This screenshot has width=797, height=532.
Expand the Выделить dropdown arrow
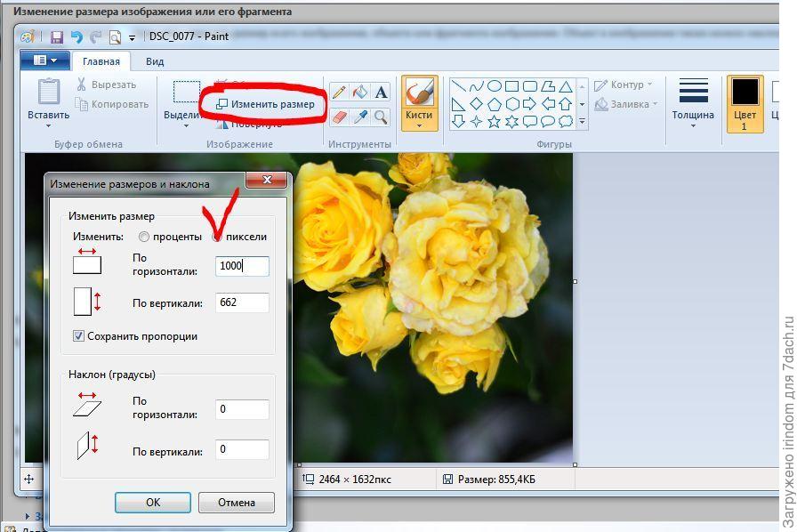tap(186, 126)
